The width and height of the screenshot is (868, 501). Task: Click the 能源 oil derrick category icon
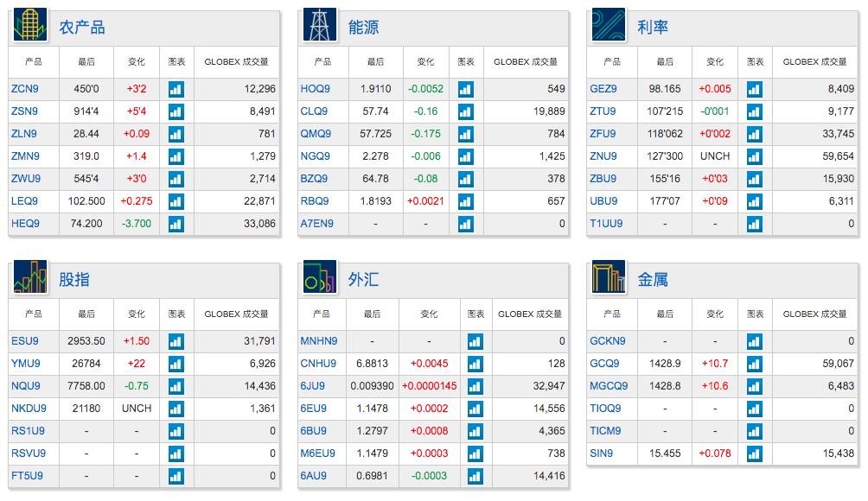(319, 25)
